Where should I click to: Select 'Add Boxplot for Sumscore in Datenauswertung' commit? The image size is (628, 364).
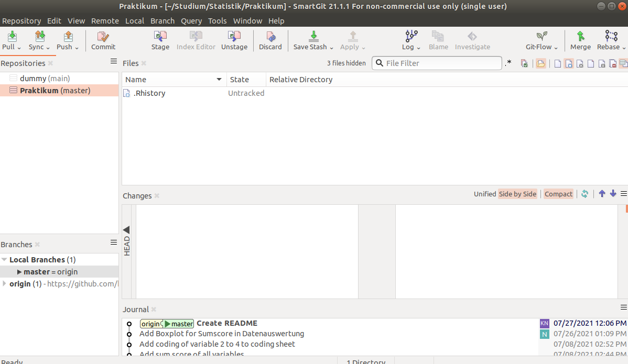point(222,334)
